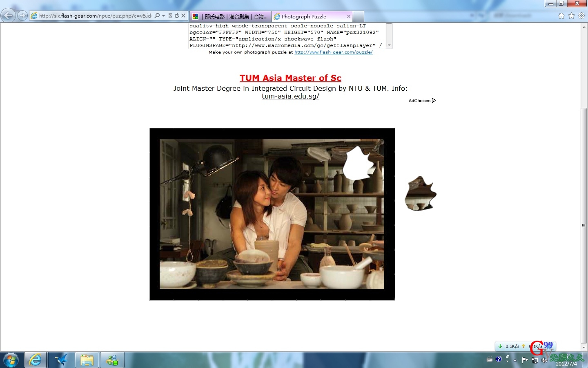Open the Home page icon

[x=561, y=16]
